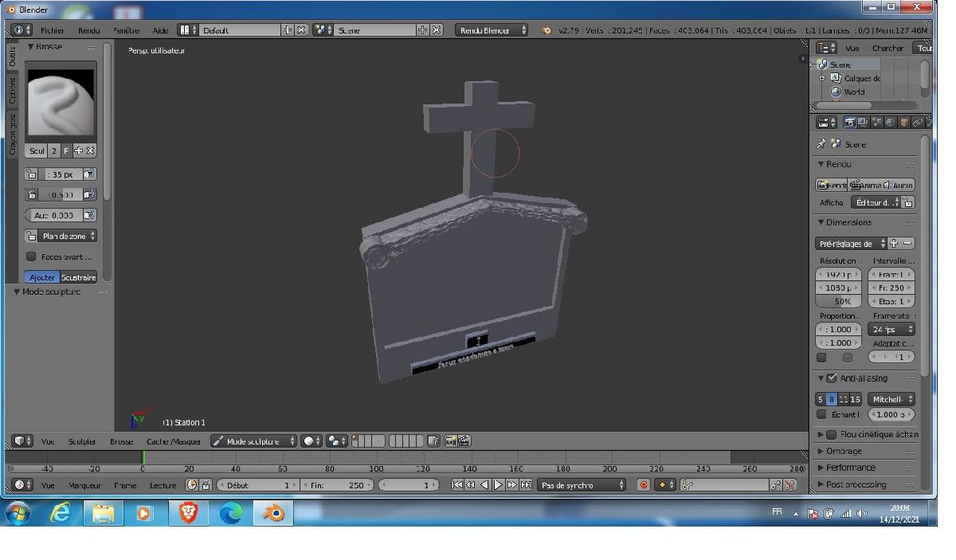
Task: Enable pressure sensitivity for brush strength
Action: tap(89, 194)
